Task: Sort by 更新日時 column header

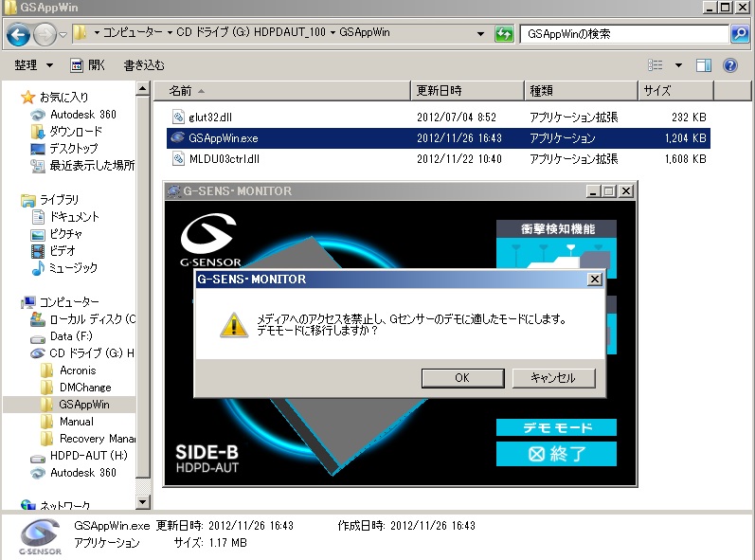Action: pos(468,91)
